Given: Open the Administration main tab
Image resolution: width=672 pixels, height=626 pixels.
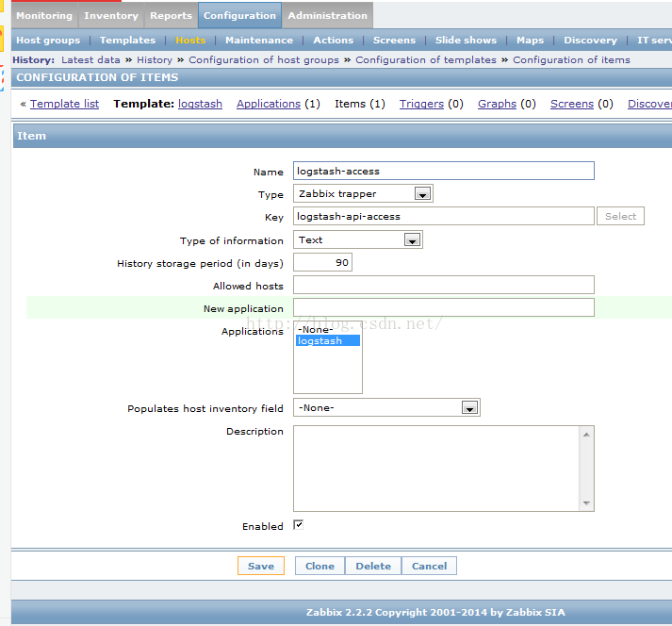Looking at the screenshot, I should (327, 15).
